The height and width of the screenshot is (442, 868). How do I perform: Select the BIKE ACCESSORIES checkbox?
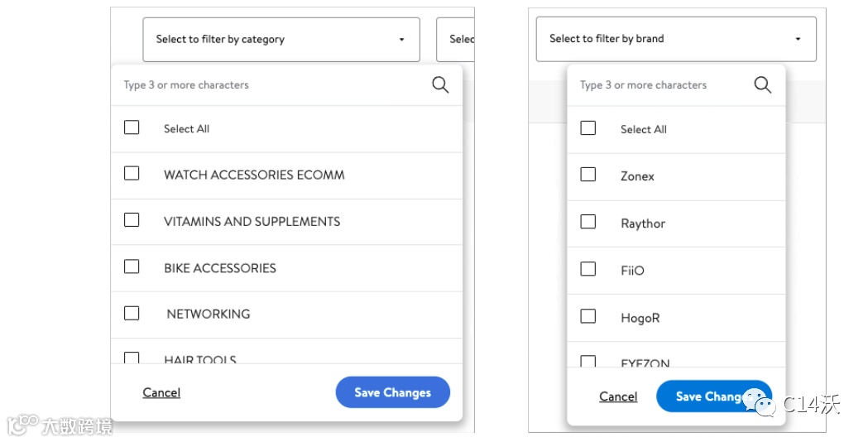pos(132,267)
